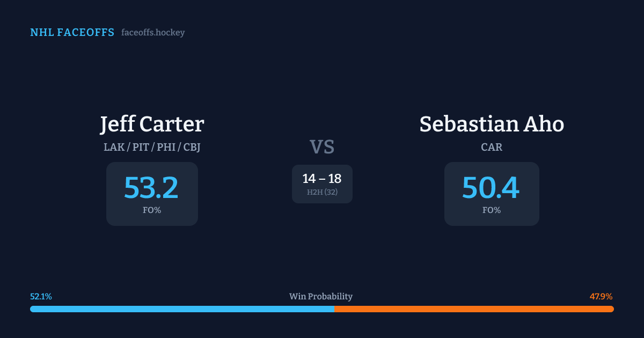The height and width of the screenshot is (338, 644).
Task: Click the Win Probability label
Action: [x=321, y=297]
